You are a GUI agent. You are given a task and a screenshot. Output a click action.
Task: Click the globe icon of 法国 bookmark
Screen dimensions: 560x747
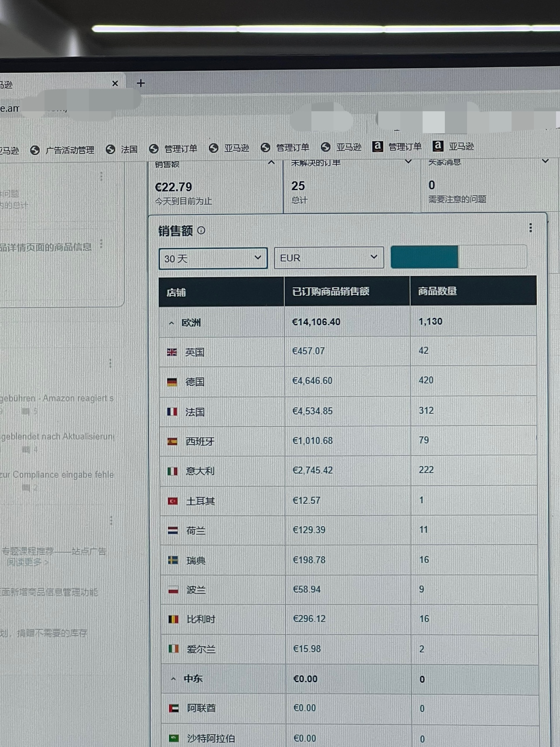click(x=110, y=150)
